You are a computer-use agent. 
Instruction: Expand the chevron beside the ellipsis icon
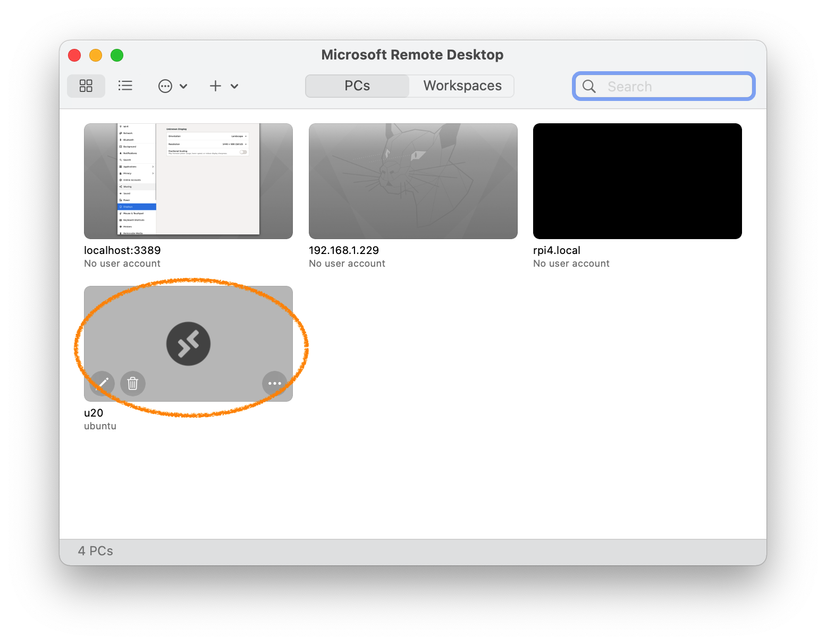coord(183,86)
